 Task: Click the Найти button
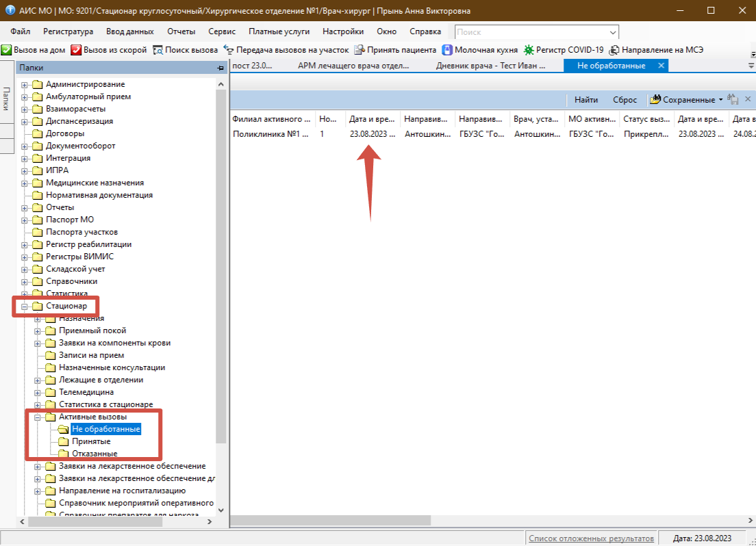tap(585, 100)
